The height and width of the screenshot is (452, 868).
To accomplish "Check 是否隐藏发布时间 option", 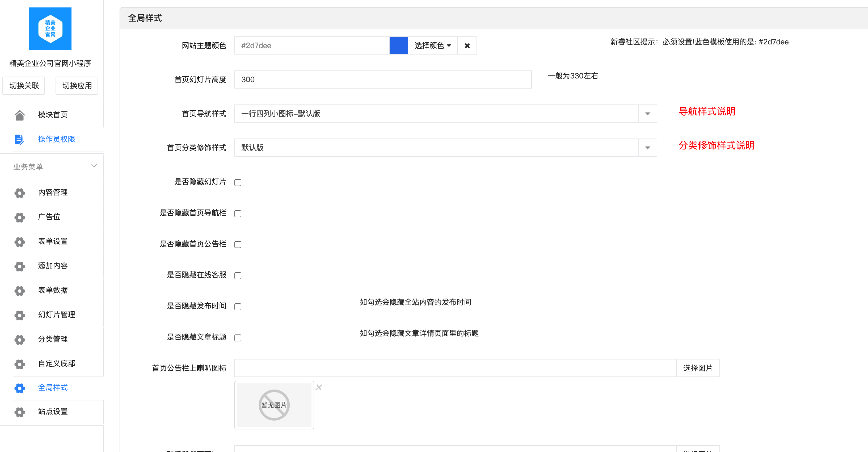I will click(238, 307).
